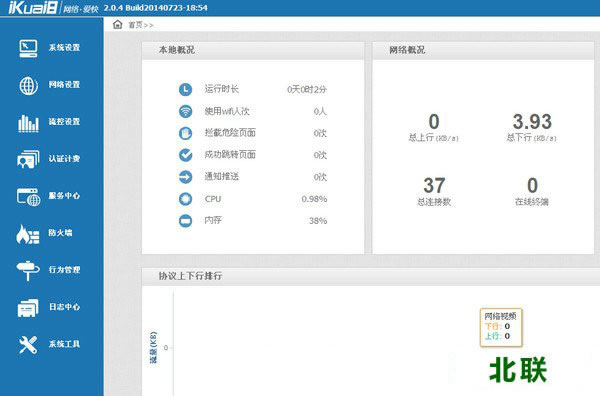Select 日志中心 menu label

[64, 307]
